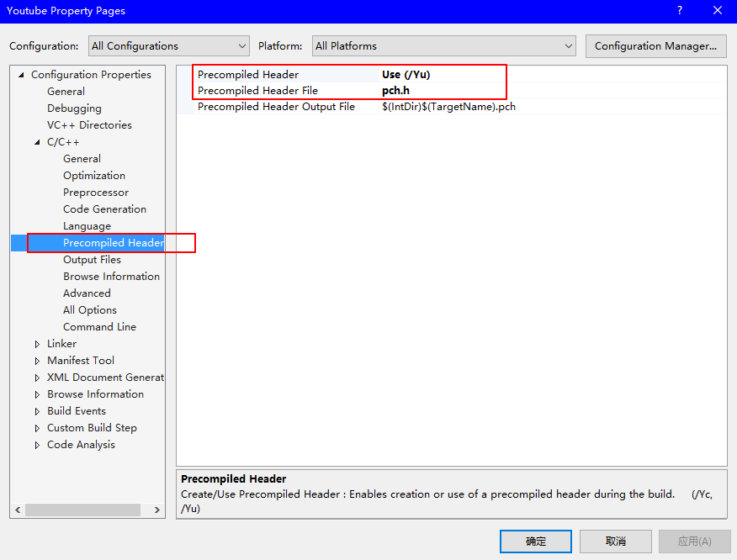Click the Linker tree label
This screenshot has height=560, width=737.
[61, 344]
